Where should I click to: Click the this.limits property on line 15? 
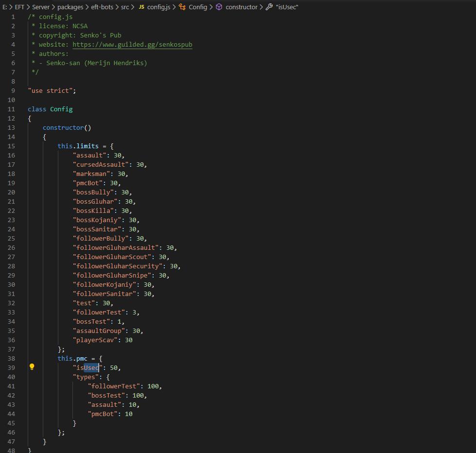78,146
